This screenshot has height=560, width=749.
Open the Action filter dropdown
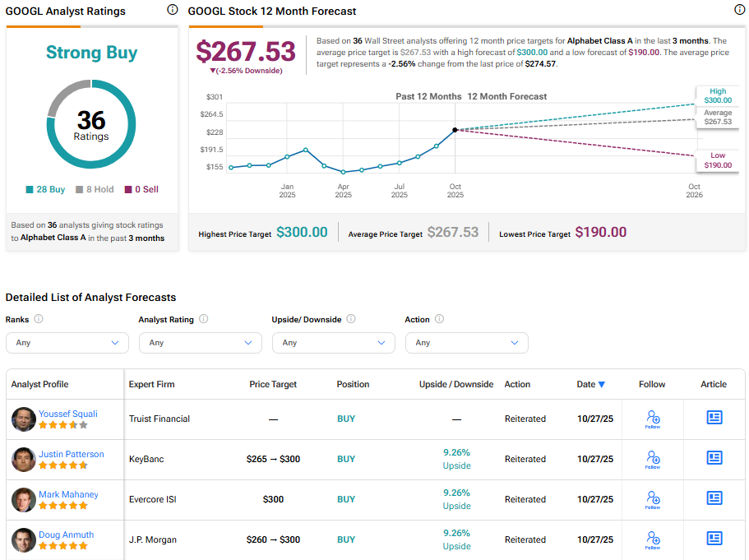pyautogui.click(x=467, y=343)
